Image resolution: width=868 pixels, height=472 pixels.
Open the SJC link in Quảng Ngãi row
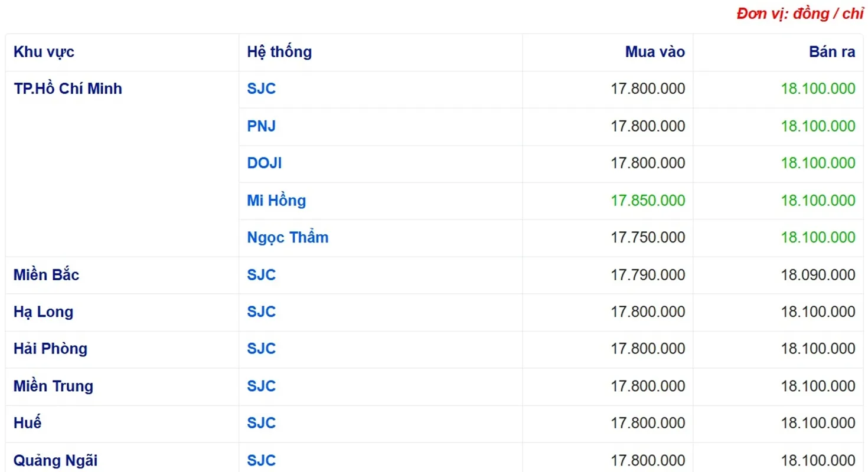(261, 460)
